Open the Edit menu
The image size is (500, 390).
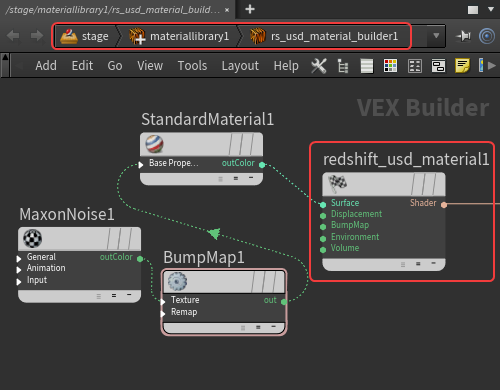pyautogui.click(x=82, y=66)
